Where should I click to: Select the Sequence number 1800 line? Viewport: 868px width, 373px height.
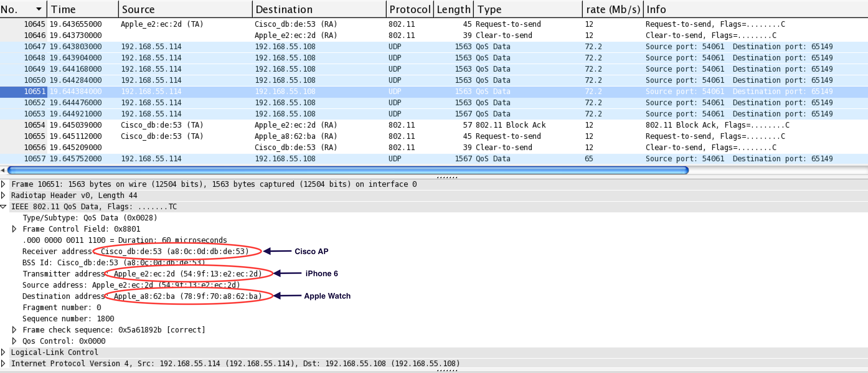tap(68, 319)
